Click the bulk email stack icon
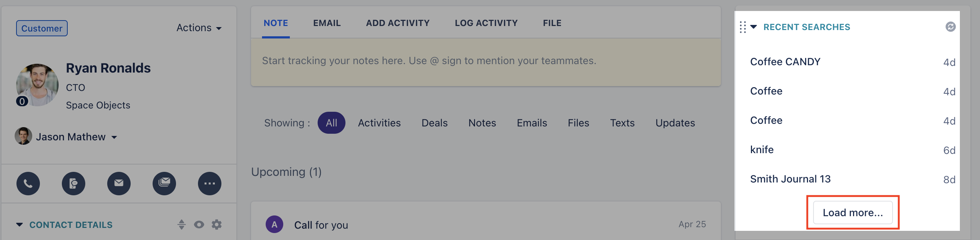The height and width of the screenshot is (240, 980). tap(164, 184)
